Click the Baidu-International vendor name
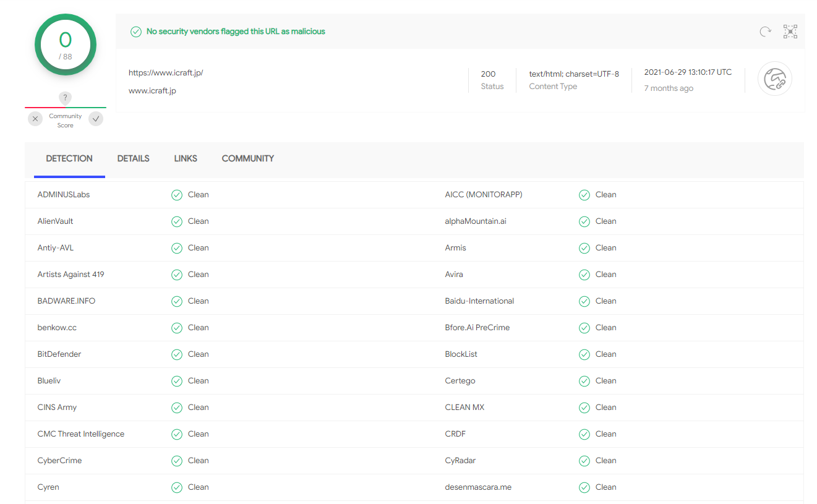The image size is (817, 504). (x=479, y=301)
